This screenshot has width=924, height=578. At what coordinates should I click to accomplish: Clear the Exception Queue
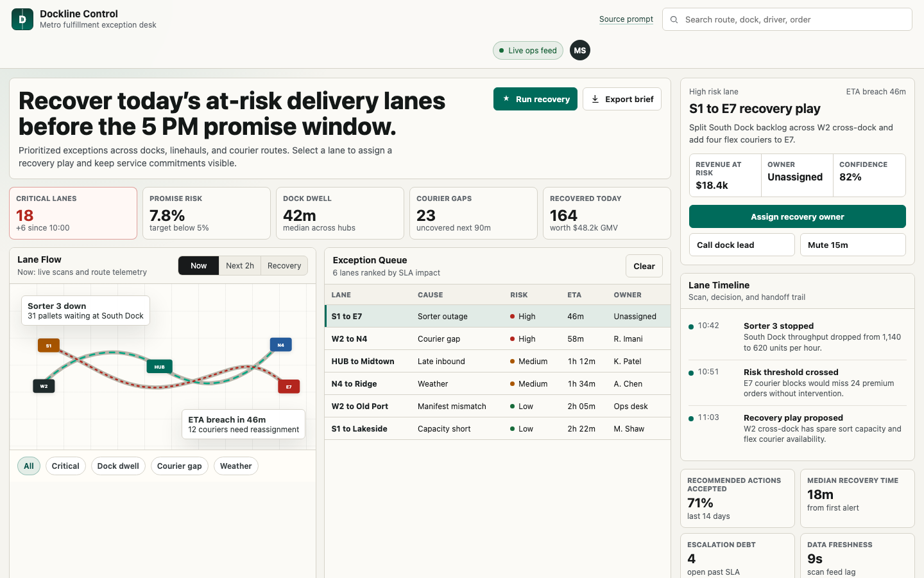click(x=644, y=266)
